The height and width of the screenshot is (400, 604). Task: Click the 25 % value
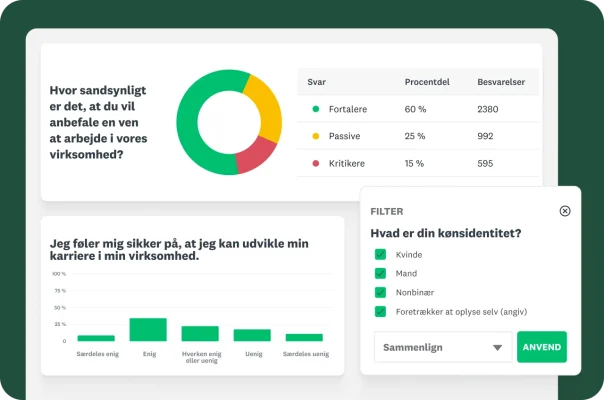coord(415,136)
